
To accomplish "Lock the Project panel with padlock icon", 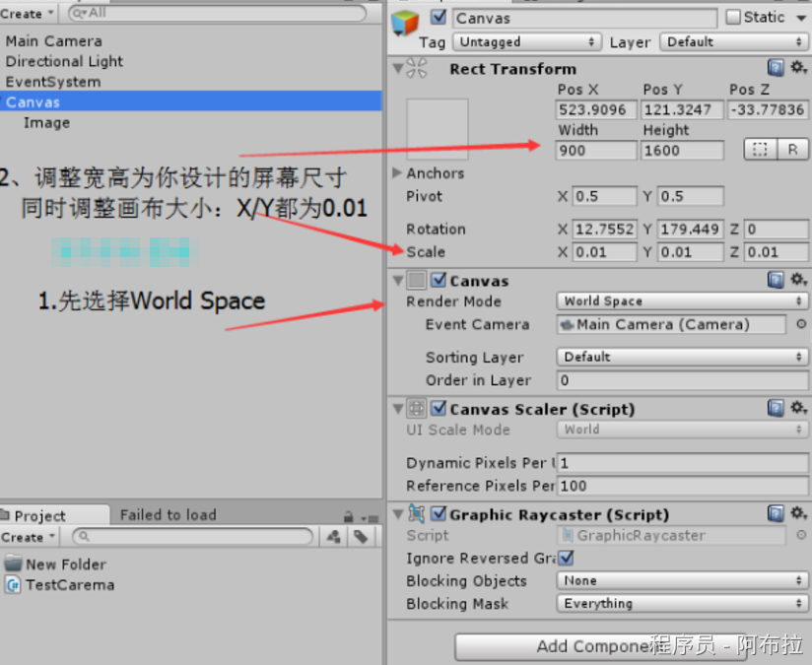I will (348, 516).
